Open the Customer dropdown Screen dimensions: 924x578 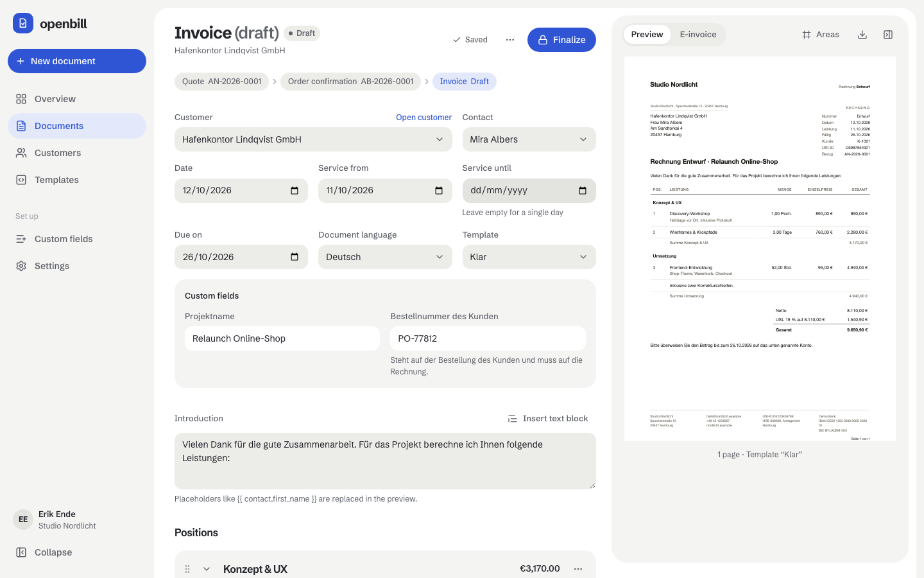[313, 139]
